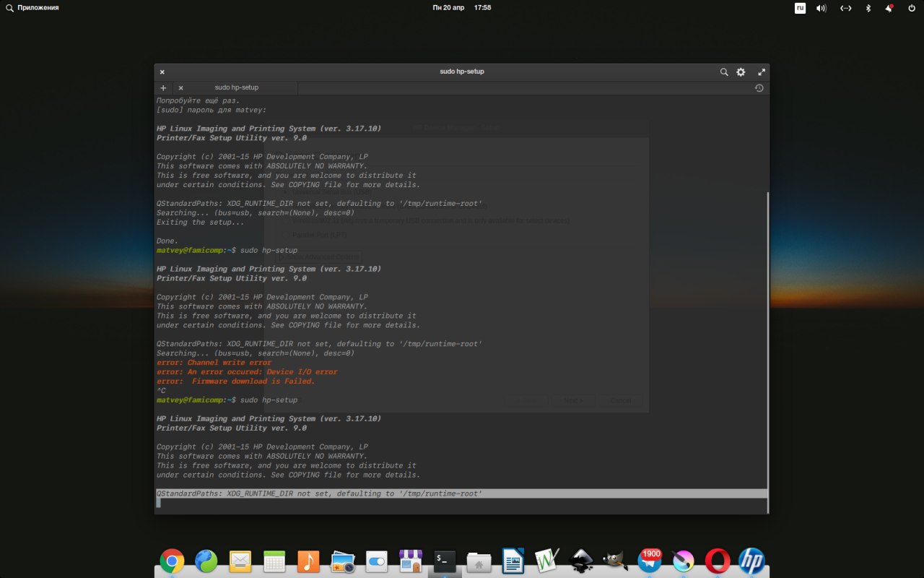Open the terminal settings gear menu
The image size is (924, 578).
click(x=741, y=72)
